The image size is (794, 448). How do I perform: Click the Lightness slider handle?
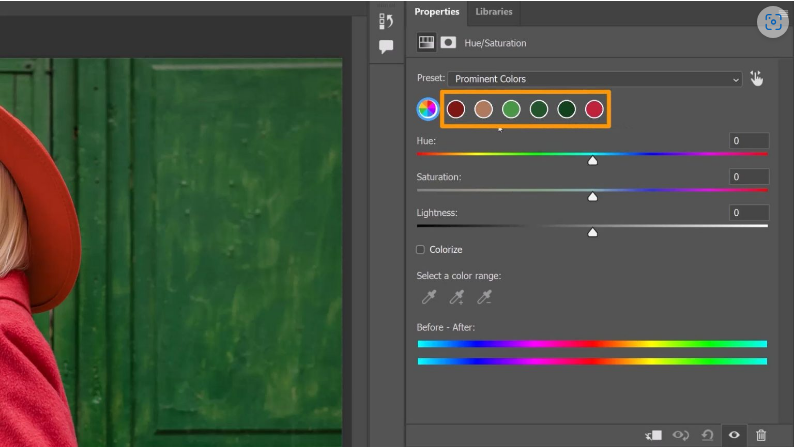pos(592,232)
